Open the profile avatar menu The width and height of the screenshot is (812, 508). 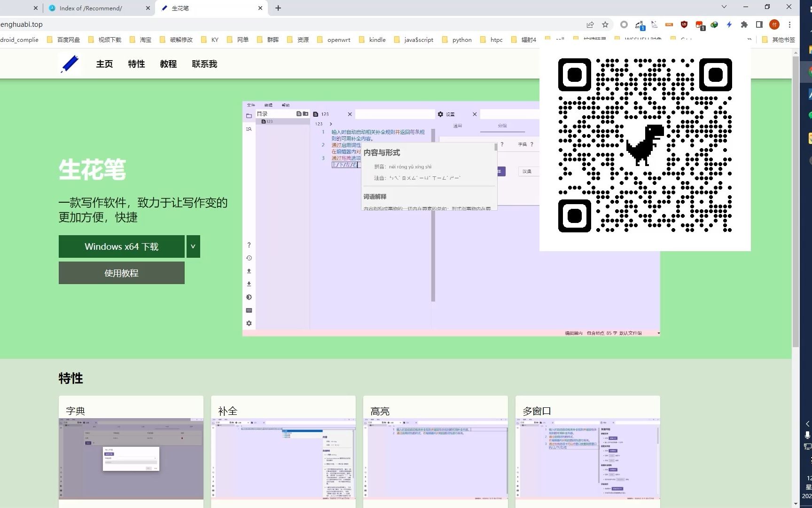point(774,24)
